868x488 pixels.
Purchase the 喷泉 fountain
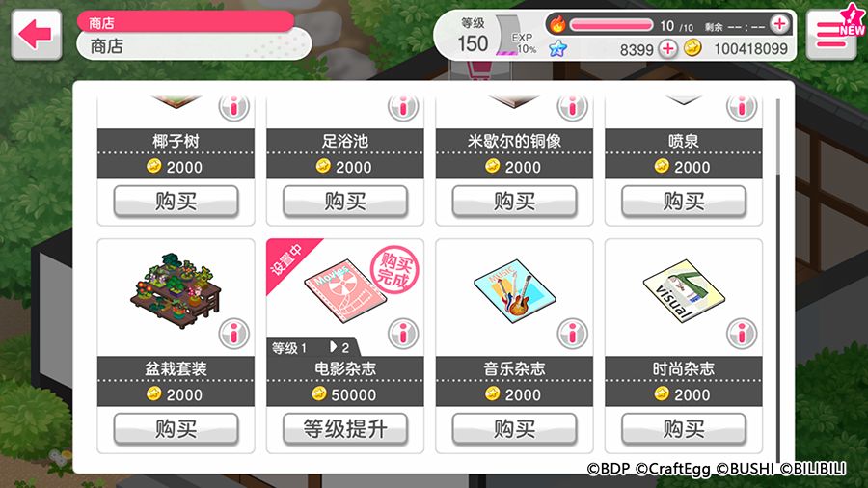tap(684, 201)
